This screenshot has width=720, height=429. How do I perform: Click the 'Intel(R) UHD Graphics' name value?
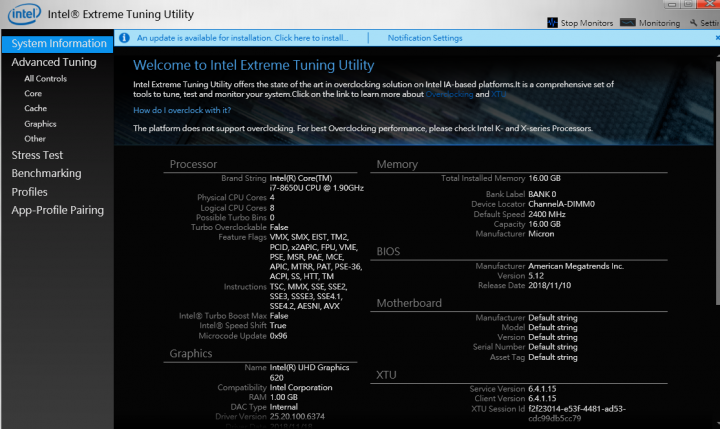tap(309, 373)
